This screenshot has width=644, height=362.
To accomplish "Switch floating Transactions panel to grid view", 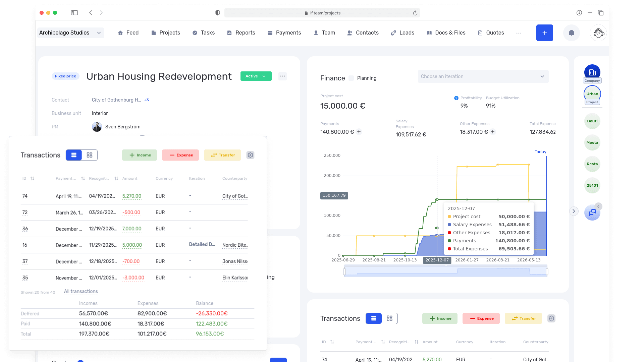I will (x=90, y=155).
